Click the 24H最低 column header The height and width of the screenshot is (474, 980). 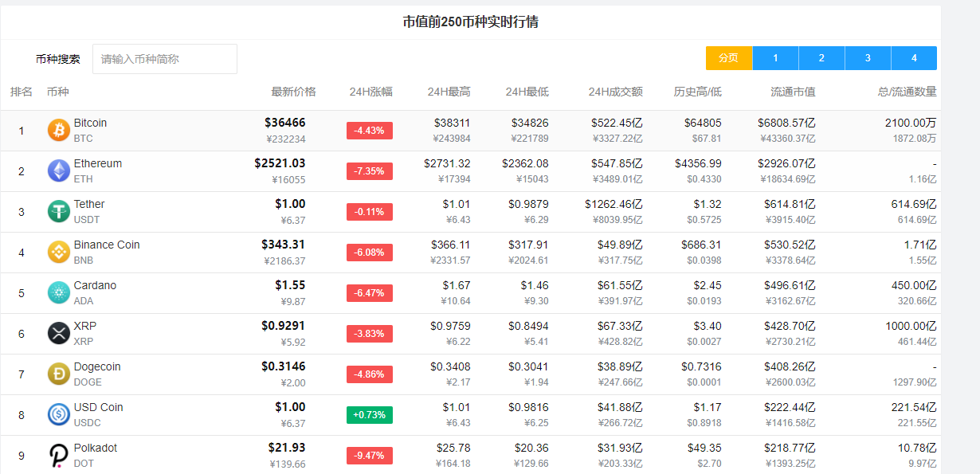tap(527, 92)
